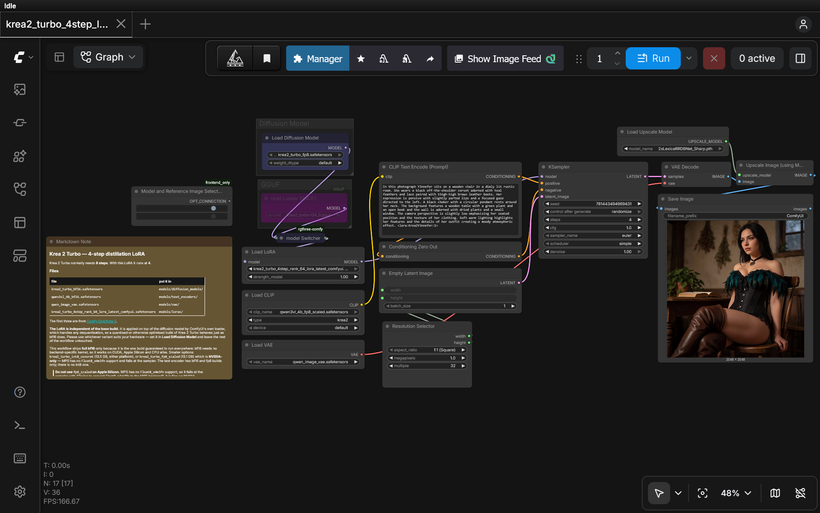Open the weight_dtype default combo
Screen dimensions: 820x513
[305, 163]
